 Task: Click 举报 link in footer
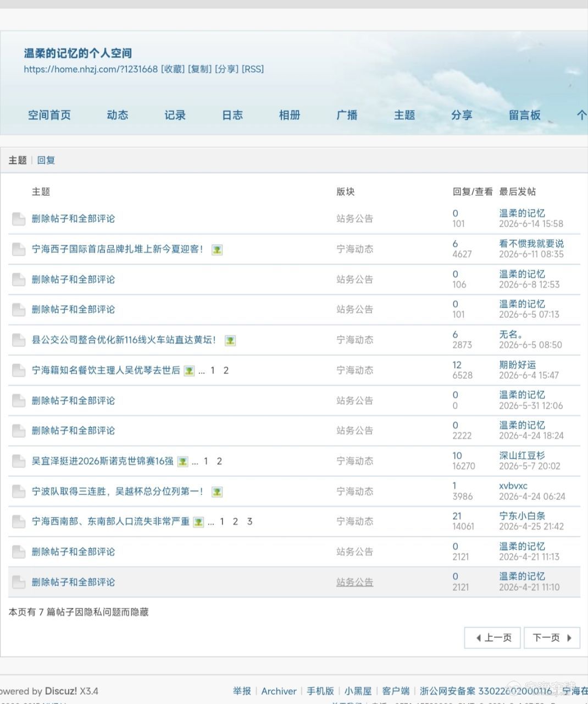(x=242, y=691)
